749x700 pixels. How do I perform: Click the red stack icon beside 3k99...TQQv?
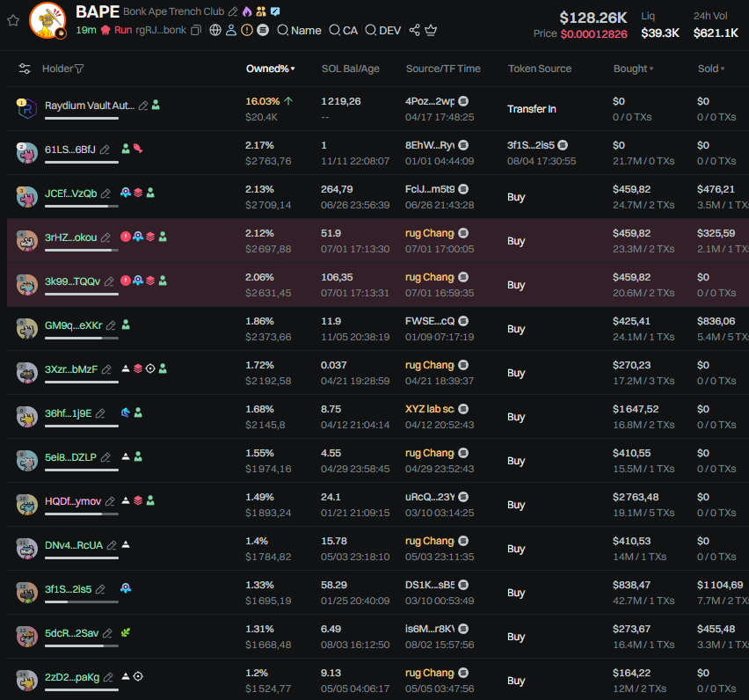[150, 281]
